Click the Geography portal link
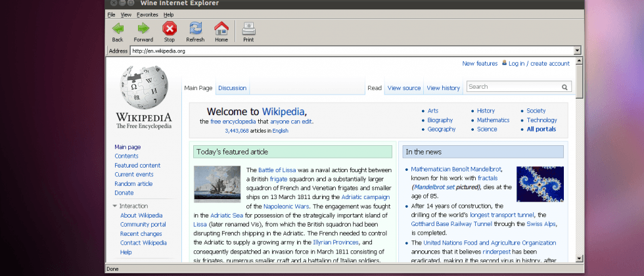The image size is (644, 276). tap(442, 129)
